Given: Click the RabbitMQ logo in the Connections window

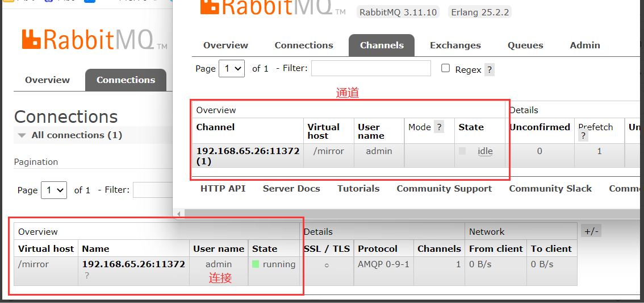Looking at the screenshot, I should [94, 40].
